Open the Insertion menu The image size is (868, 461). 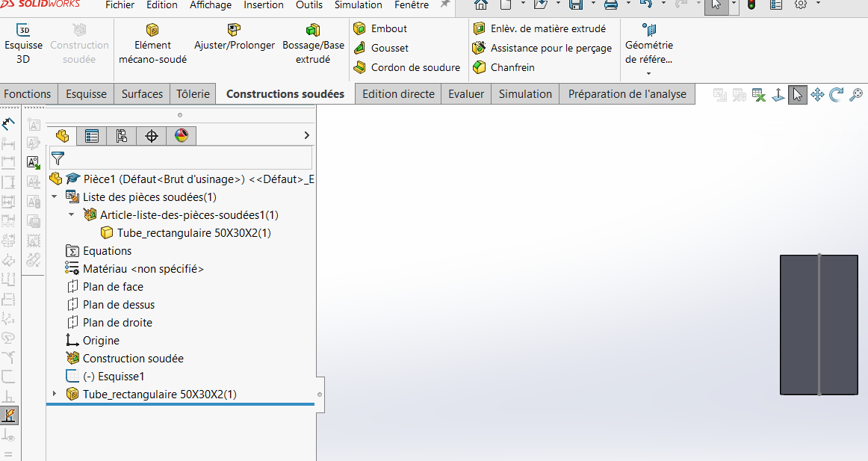(264, 5)
